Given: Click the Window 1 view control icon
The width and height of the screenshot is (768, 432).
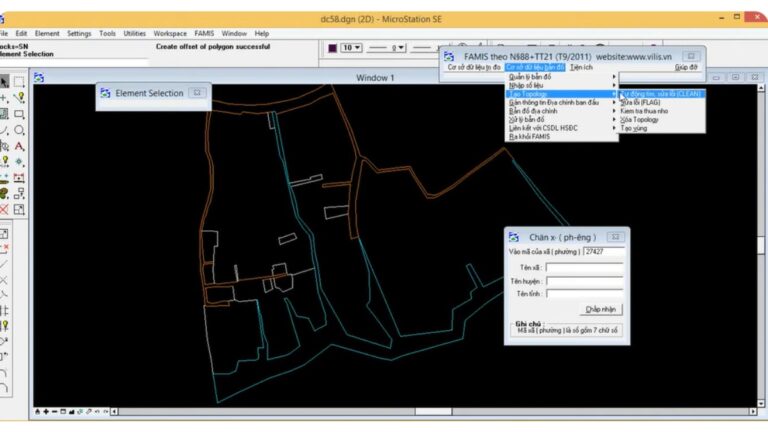Looking at the screenshot, I should tap(39, 77).
